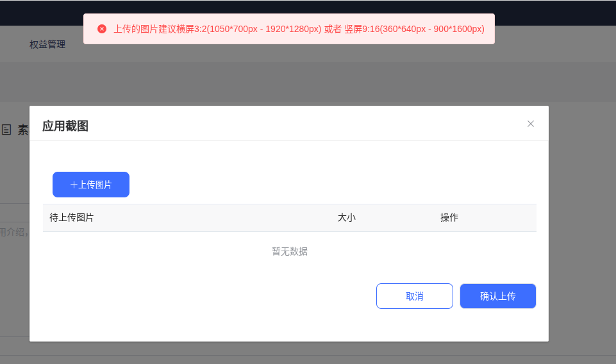Select the 待上传图片 column header
The width and height of the screenshot is (616, 364).
[x=72, y=217]
